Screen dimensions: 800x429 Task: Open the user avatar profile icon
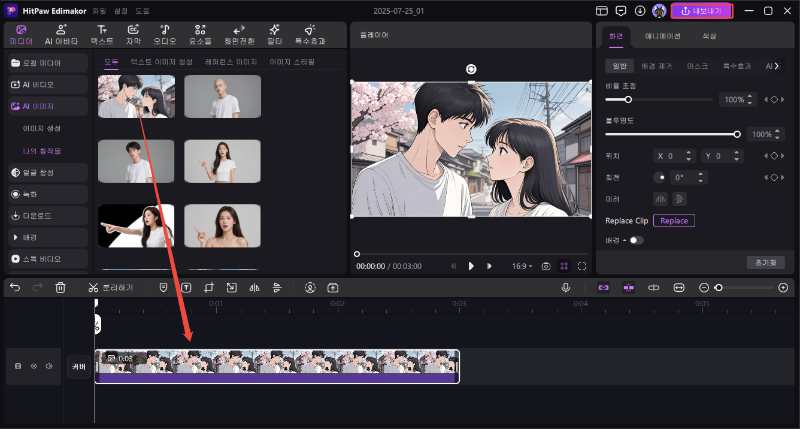[659, 11]
